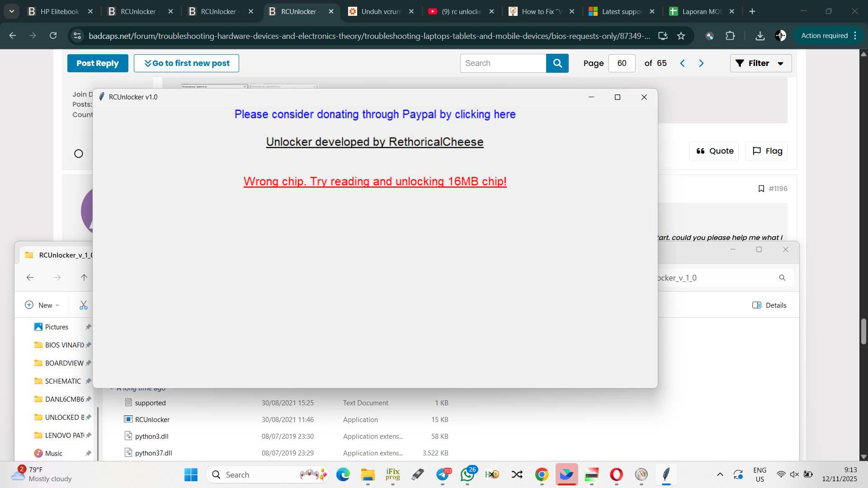Show hidden system tray icons
This screenshot has width=868, height=488.
[x=720, y=474]
